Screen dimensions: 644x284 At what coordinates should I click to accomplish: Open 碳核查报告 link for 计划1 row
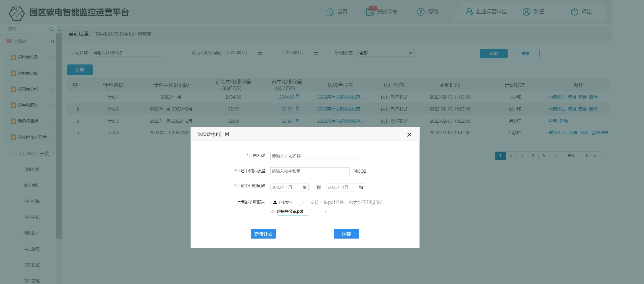[340, 97]
